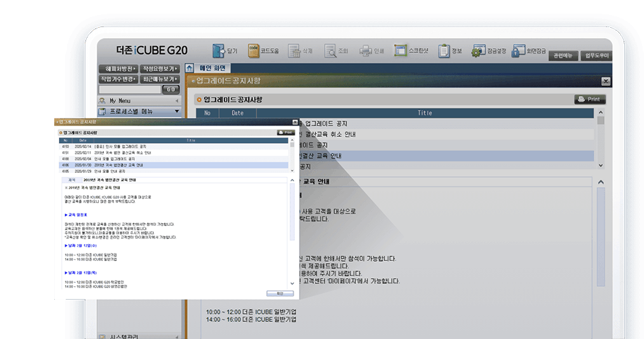Open 작업기수변경 menu button
The image size is (644, 339).
click(118, 79)
